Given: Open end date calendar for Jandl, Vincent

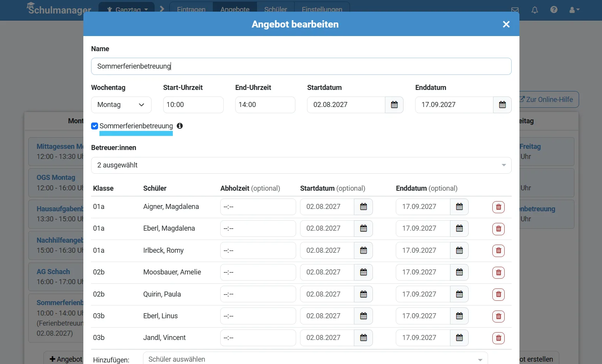Looking at the screenshot, I should 459,338.
